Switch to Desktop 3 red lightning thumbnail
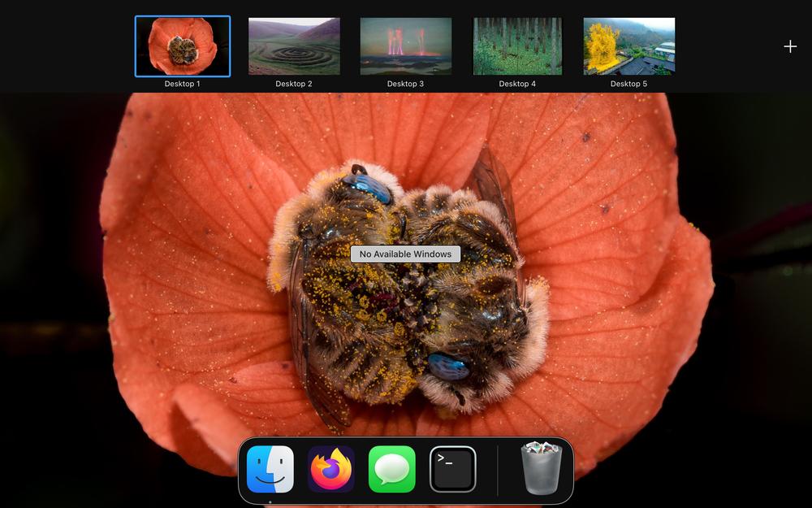The width and height of the screenshot is (812, 508). [406, 46]
